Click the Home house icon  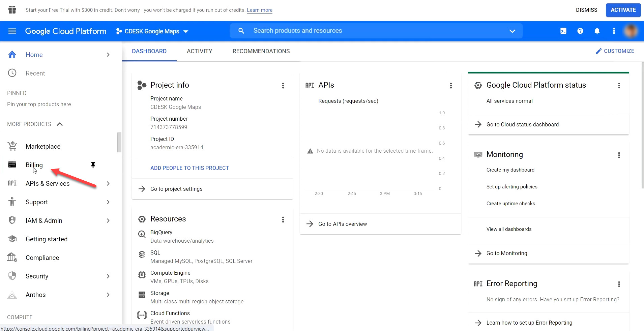click(x=12, y=55)
